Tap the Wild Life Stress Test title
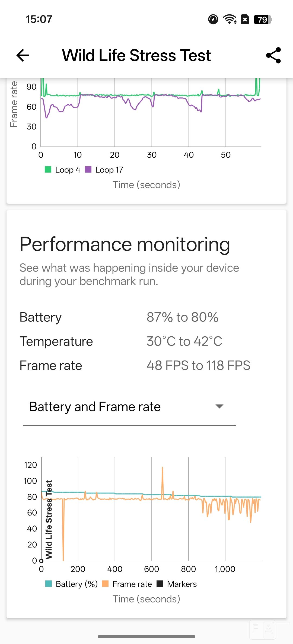This screenshot has height=644, width=293. coord(136,55)
